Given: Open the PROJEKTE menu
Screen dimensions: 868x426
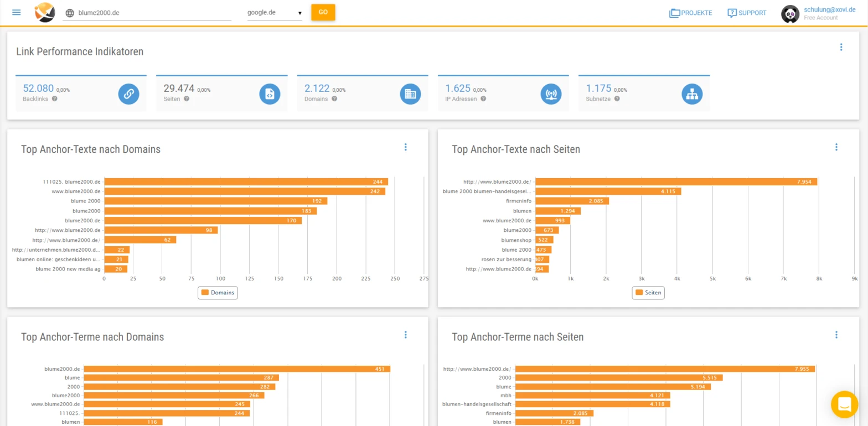Looking at the screenshot, I should (x=690, y=13).
